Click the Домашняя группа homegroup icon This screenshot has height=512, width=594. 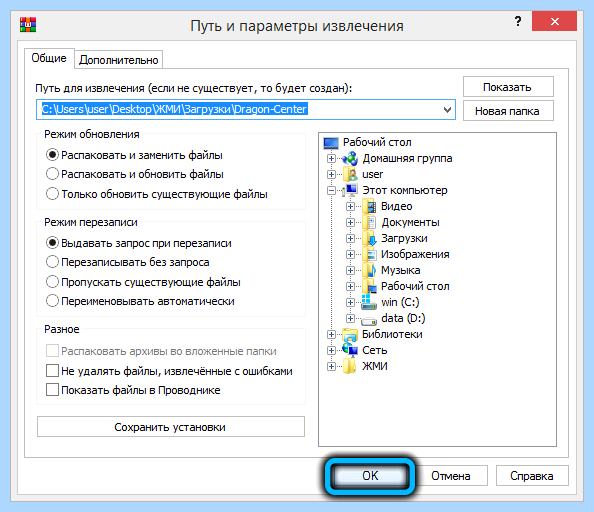coord(350,158)
